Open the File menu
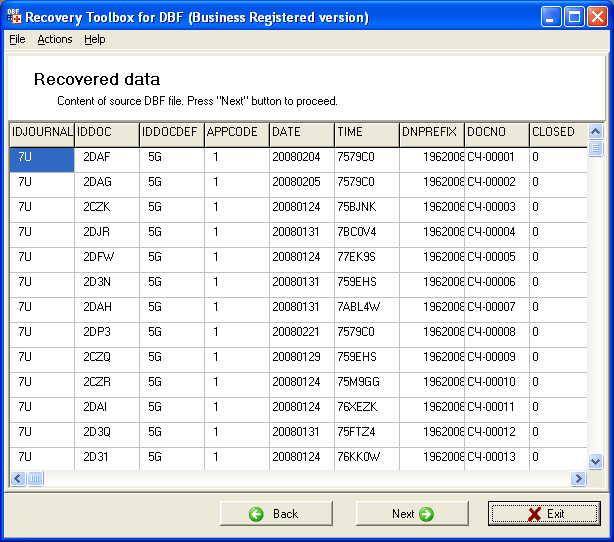The image size is (614, 542). click(17, 39)
